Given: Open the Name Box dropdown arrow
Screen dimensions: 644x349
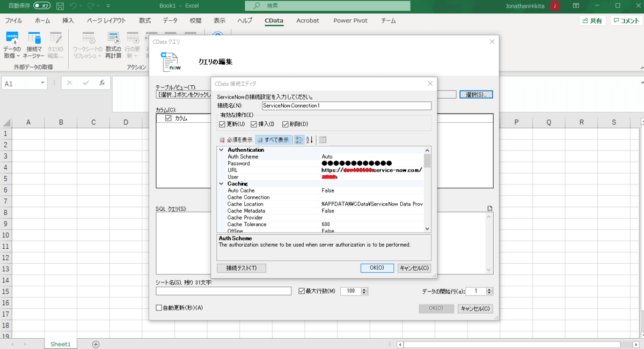Looking at the screenshot, I should 43,83.
